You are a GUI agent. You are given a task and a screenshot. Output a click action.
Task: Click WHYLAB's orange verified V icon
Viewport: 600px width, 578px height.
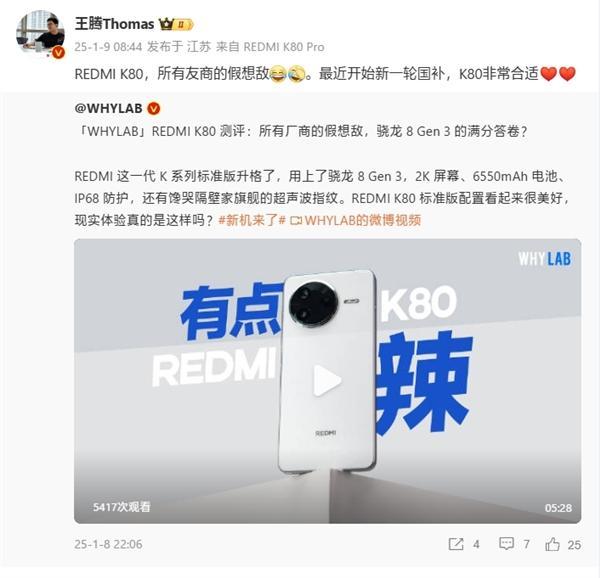[x=153, y=109]
